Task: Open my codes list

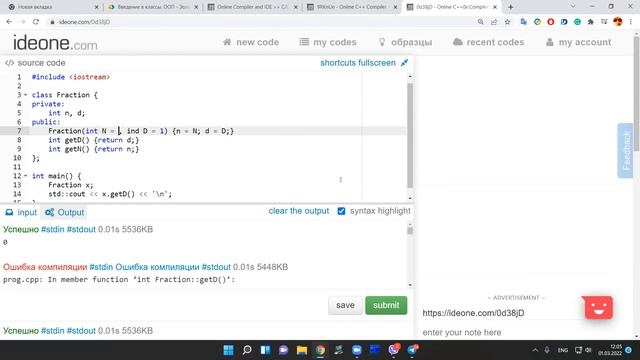Action: coord(328,42)
